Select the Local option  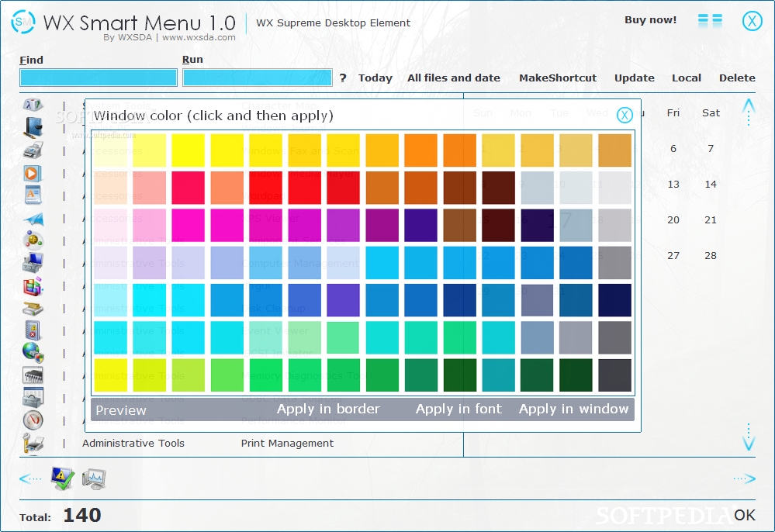[x=686, y=78]
